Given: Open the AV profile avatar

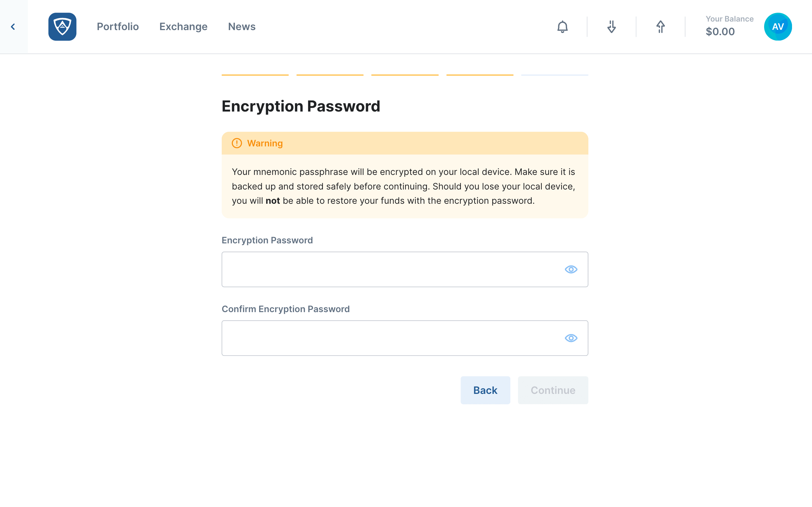Looking at the screenshot, I should tap(778, 27).
